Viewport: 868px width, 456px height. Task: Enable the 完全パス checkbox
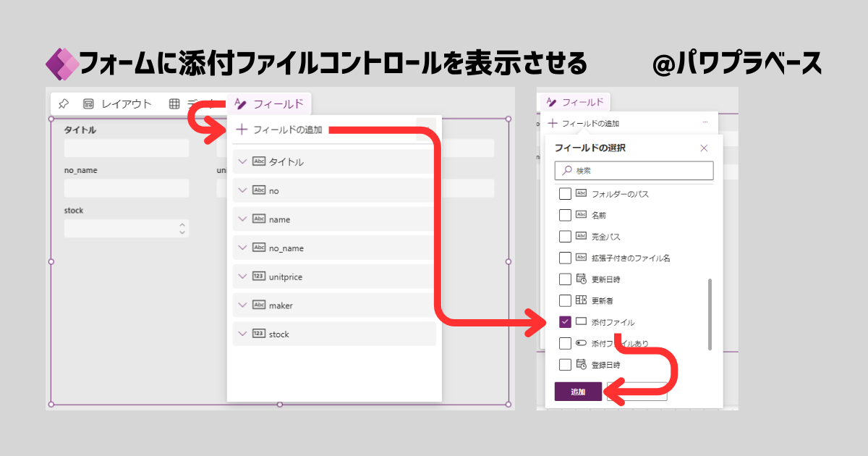pos(566,236)
